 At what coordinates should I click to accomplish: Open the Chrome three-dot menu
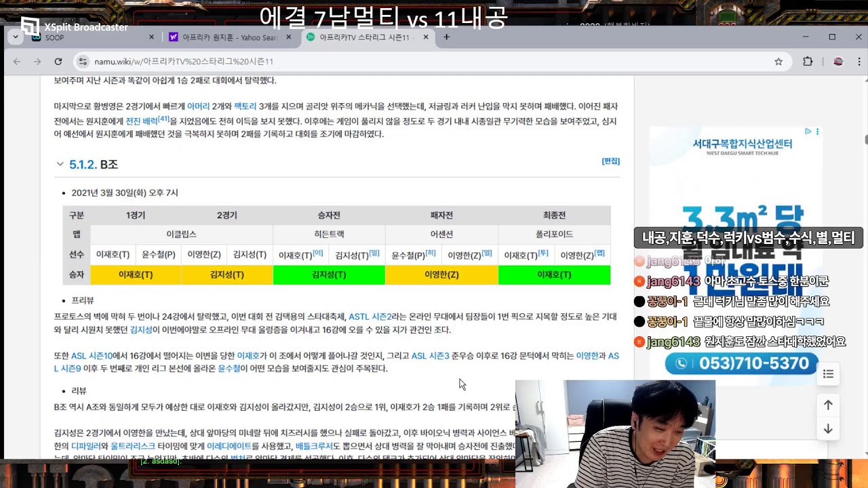click(860, 62)
